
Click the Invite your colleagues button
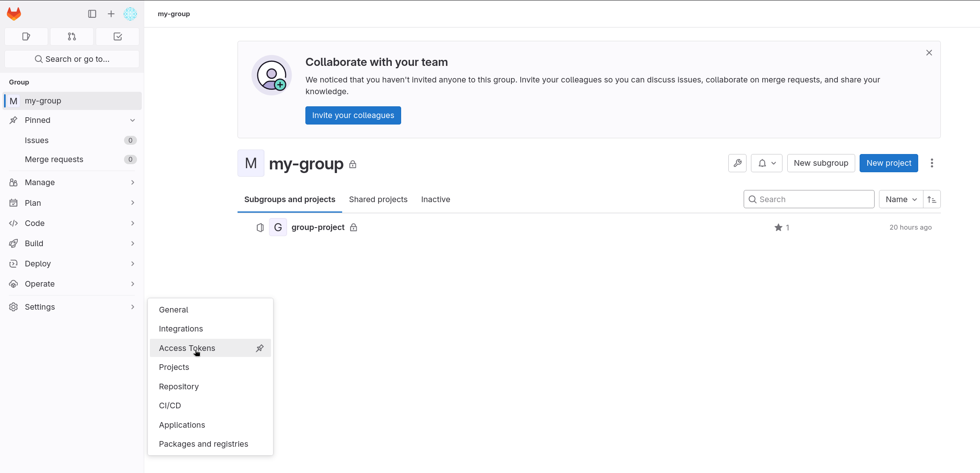click(353, 115)
